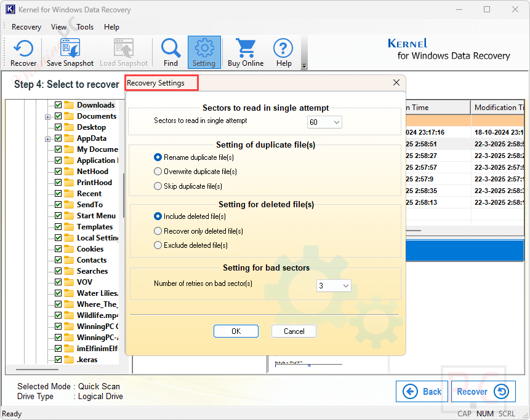Image resolution: width=530 pixels, height=420 pixels.
Task: Click the SendTo folder icon
Action: 69,205
